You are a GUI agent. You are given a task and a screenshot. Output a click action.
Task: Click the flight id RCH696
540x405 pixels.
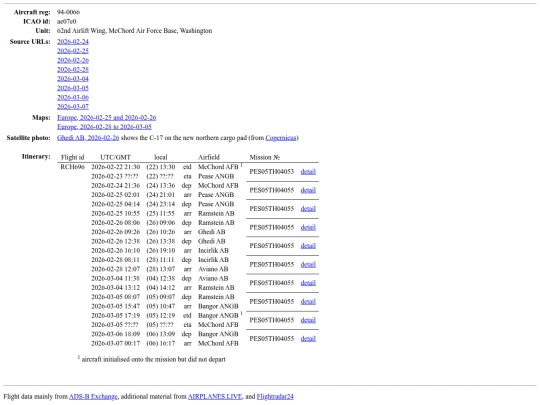pyautogui.click(x=72, y=167)
